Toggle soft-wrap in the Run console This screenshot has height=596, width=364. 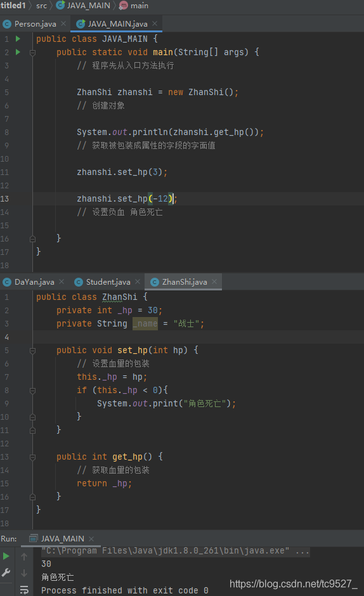[x=24, y=590]
